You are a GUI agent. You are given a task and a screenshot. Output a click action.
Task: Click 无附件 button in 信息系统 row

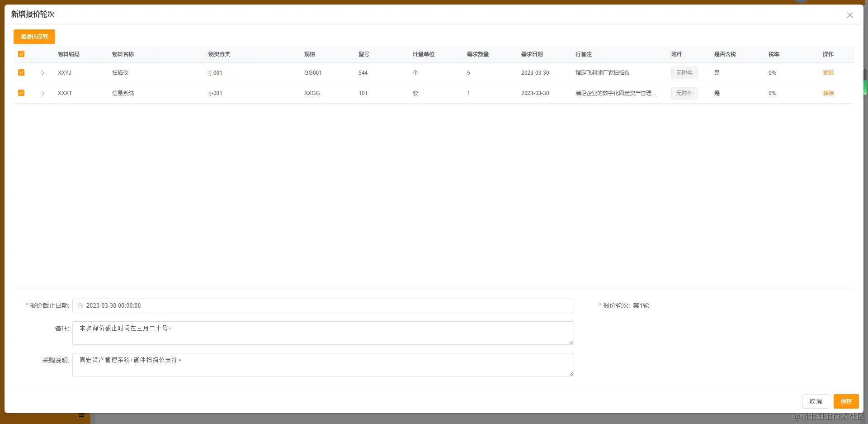[x=684, y=93]
